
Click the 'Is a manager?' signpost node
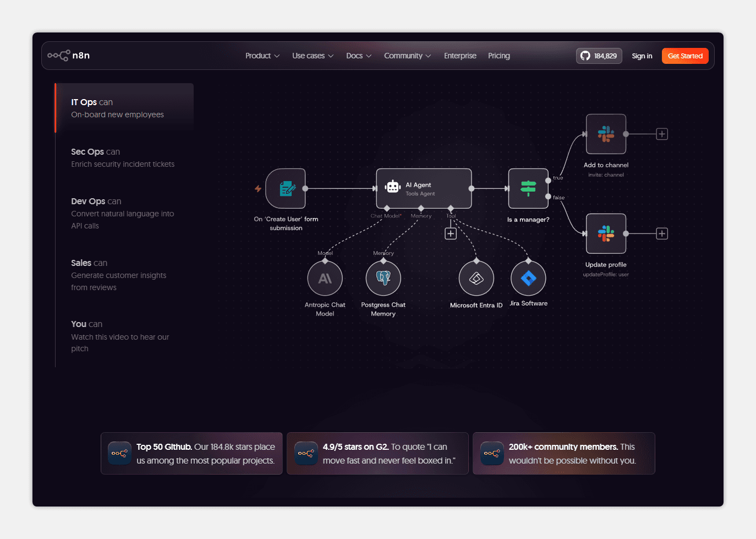[x=528, y=188]
